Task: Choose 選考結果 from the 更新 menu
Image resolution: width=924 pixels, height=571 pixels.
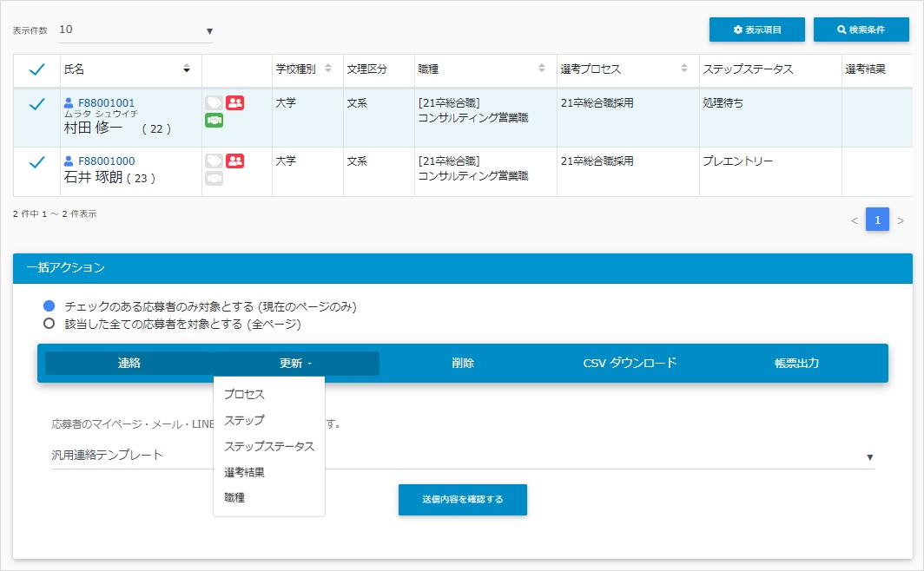Action: click(244, 473)
